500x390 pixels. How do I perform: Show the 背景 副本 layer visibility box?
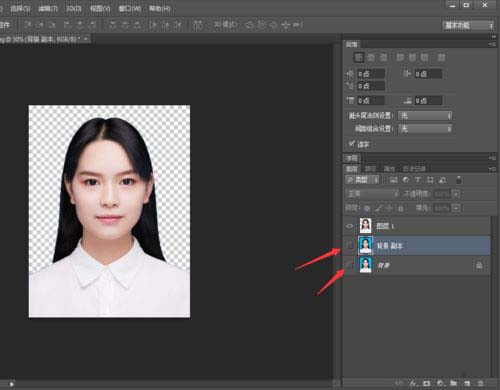[x=349, y=246]
